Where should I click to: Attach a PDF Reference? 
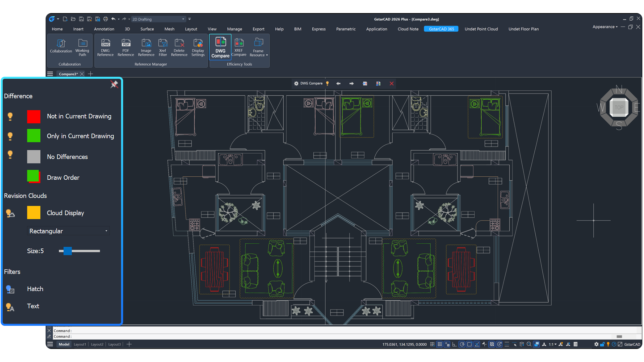click(x=126, y=47)
